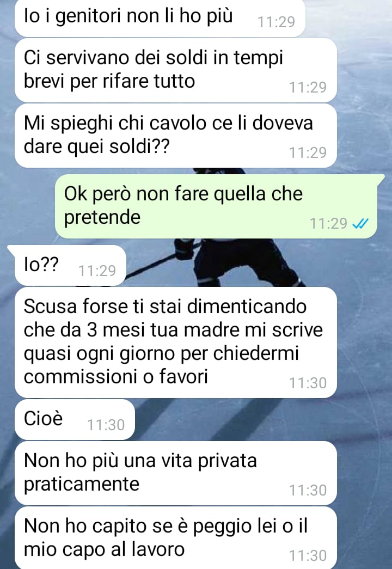Select message 'Mi spieghi chi cavolo ce li doveva'

pos(176,136)
